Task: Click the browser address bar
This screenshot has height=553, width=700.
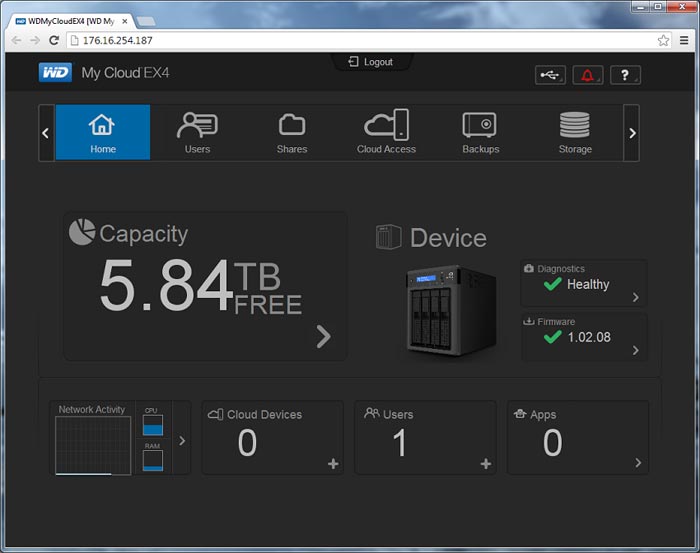Action: (x=360, y=40)
